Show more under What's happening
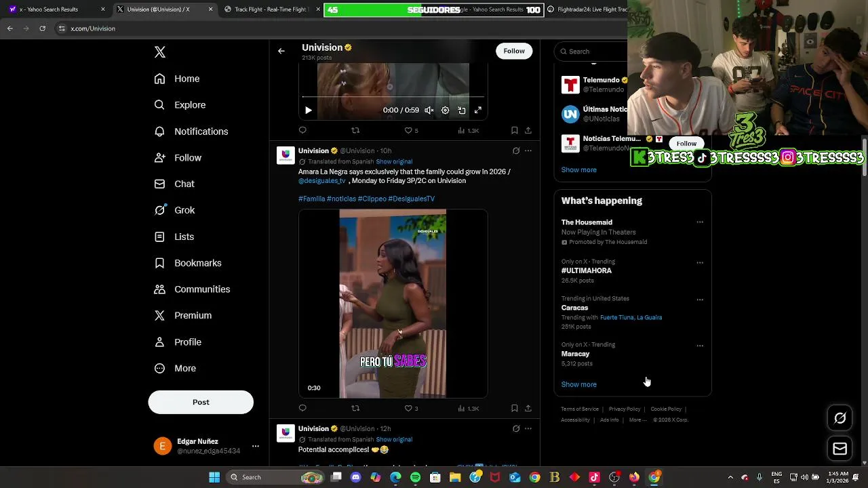The image size is (868, 488). pos(579,384)
